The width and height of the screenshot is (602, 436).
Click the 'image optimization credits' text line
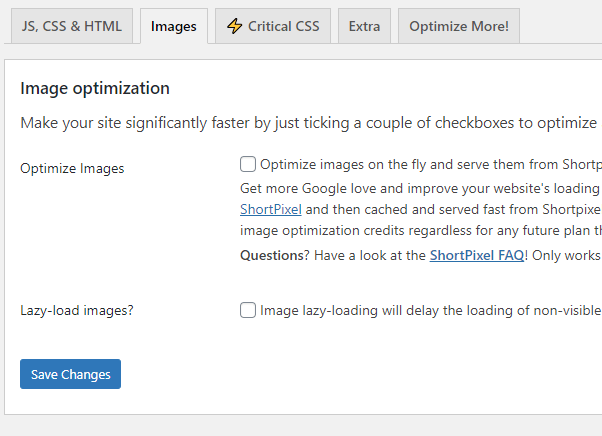[x=420, y=231]
